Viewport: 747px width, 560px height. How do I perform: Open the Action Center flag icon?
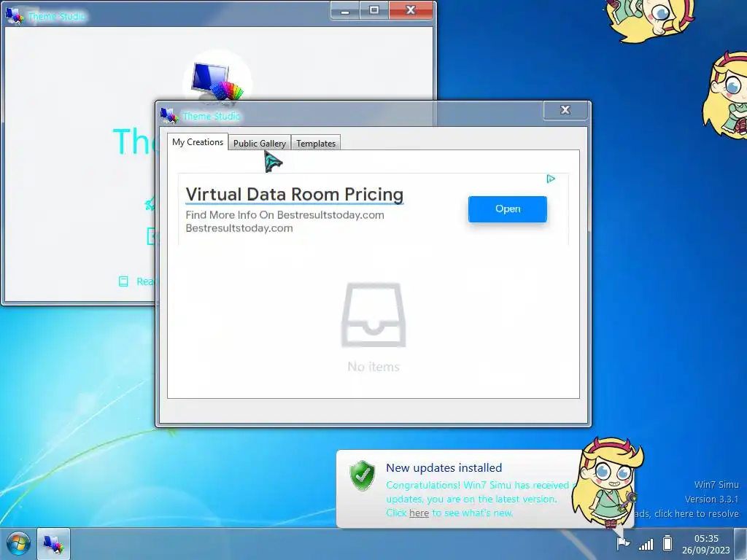point(623,542)
